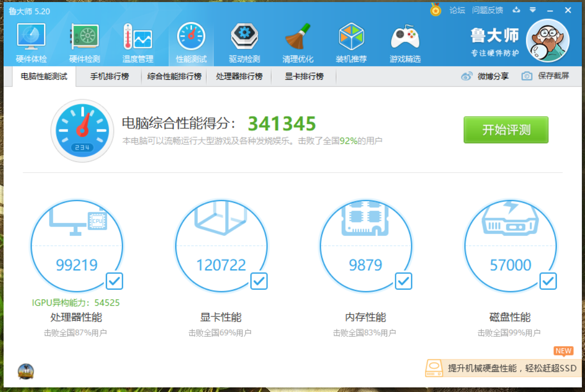Switch to the 综合性能排行榜 tab
This screenshot has height=392, width=585.
[x=174, y=77]
